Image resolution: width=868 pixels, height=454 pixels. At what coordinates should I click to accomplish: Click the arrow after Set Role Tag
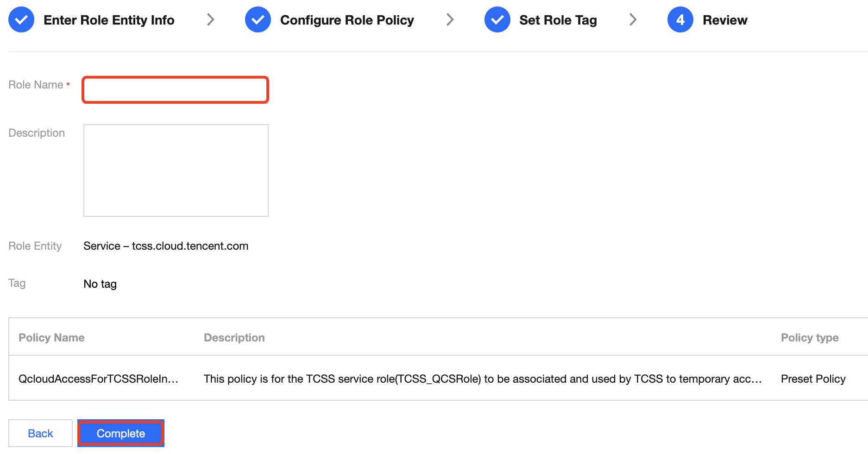pyautogui.click(x=633, y=19)
